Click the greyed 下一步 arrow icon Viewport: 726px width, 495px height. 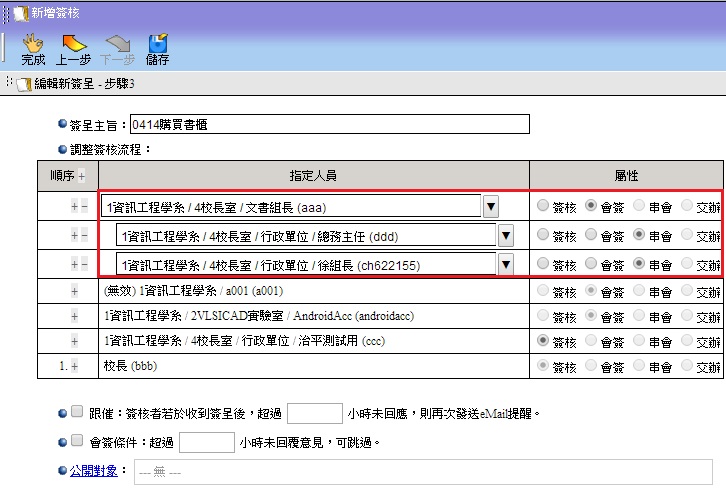[x=118, y=43]
